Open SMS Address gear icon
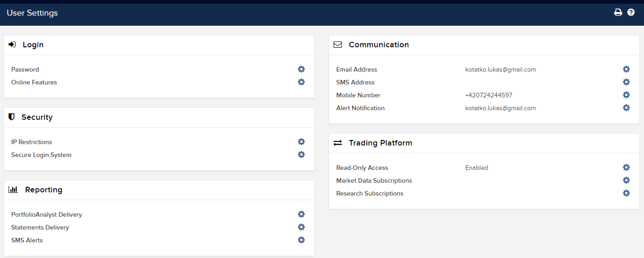Screen dimensions: 644x258 pos(627,82)
